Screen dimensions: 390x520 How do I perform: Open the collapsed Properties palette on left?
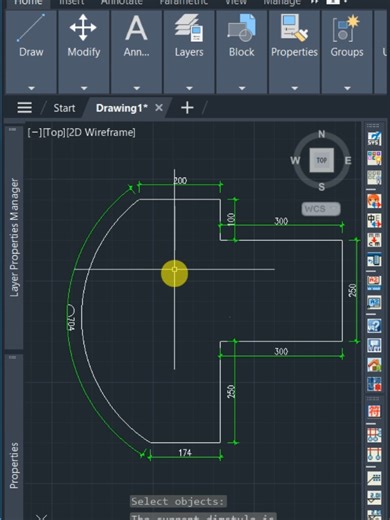pos(14,465)
